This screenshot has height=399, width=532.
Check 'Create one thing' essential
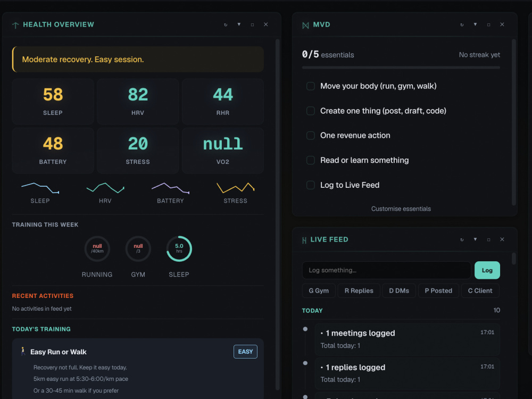(311, 111)
